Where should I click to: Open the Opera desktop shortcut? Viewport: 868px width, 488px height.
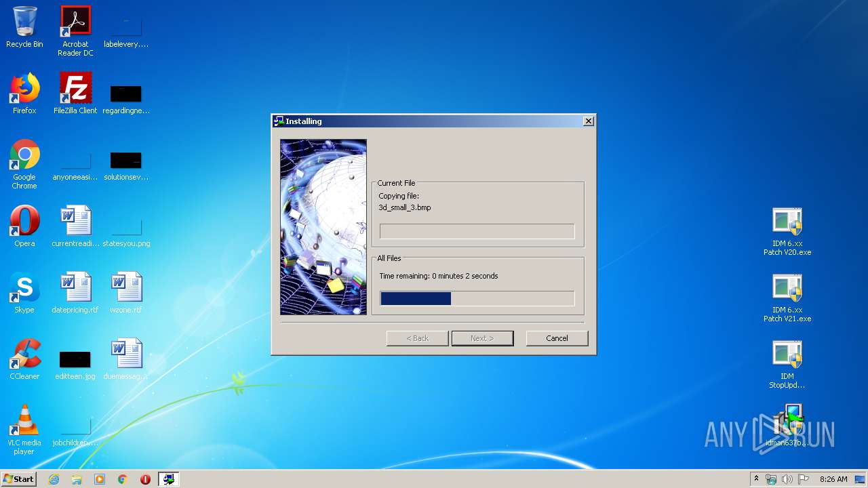(24, 226)
